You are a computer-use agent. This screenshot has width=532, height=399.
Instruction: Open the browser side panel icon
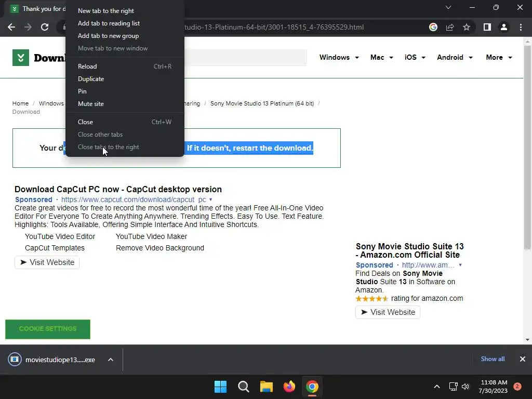pyautogui.click(x=487, y=27)
